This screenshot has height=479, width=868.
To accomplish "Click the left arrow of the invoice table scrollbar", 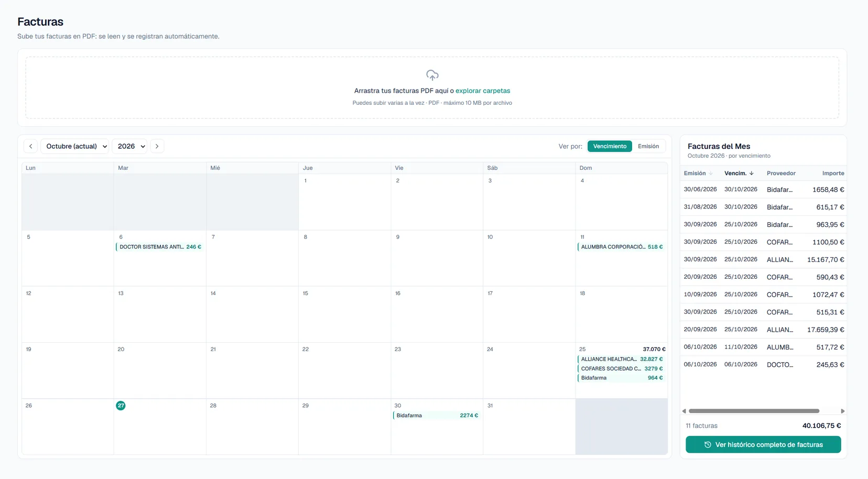I will pos(684,411).
